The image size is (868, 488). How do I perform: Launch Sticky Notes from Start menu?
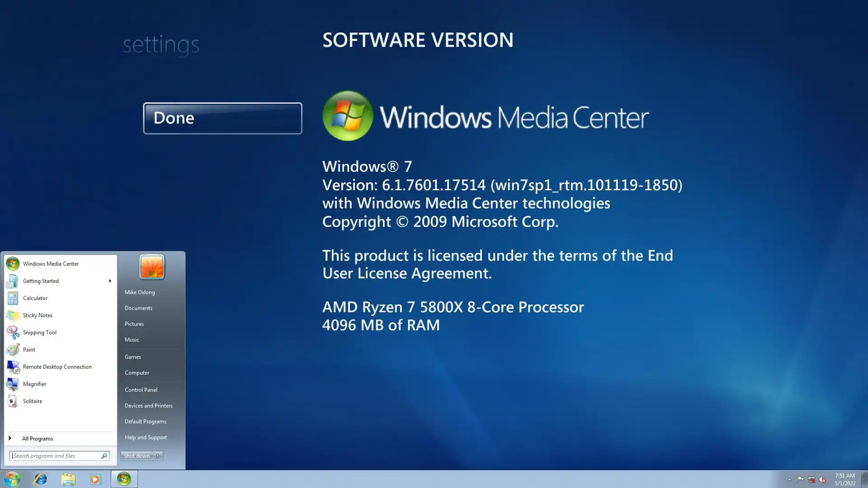(x=13, y=315)
